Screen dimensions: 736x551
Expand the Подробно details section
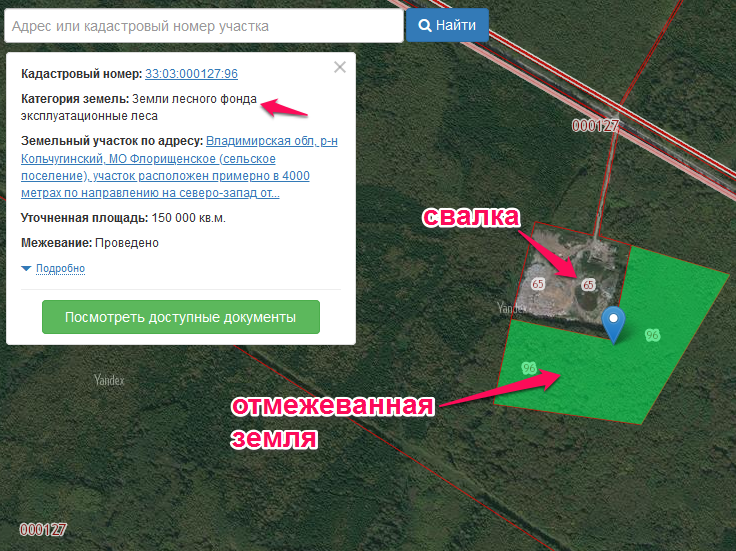[61, 268]
